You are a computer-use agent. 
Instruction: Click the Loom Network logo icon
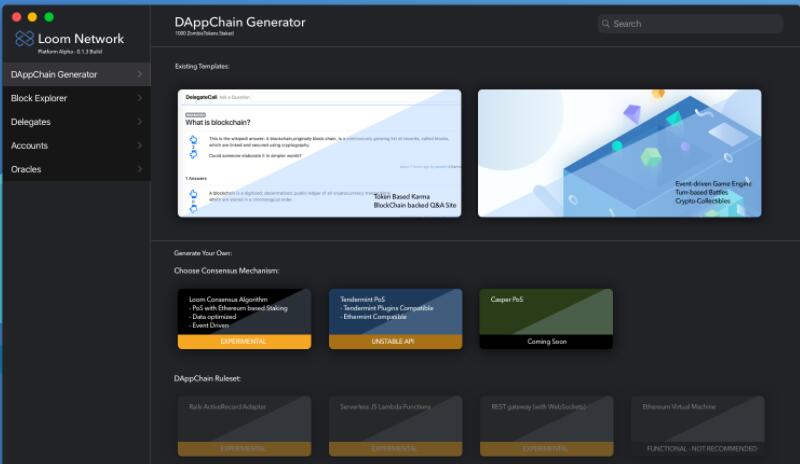pyautogui.click(x=25, y=39)
